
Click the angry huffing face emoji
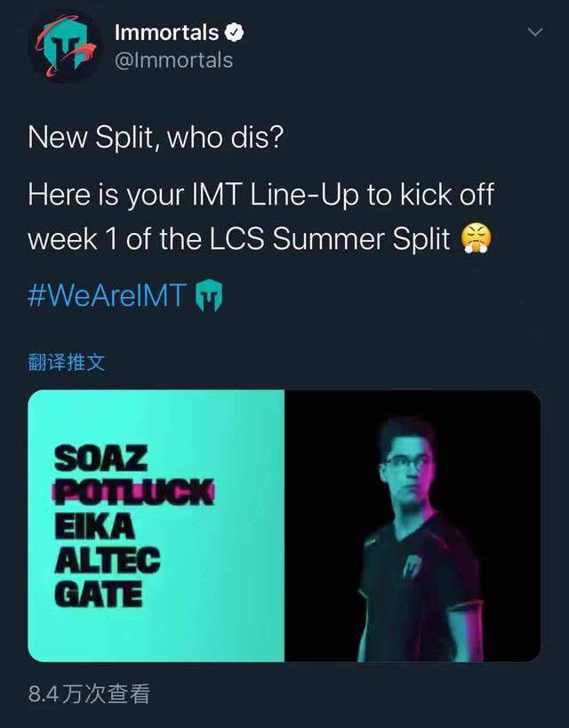pos(477,238)
